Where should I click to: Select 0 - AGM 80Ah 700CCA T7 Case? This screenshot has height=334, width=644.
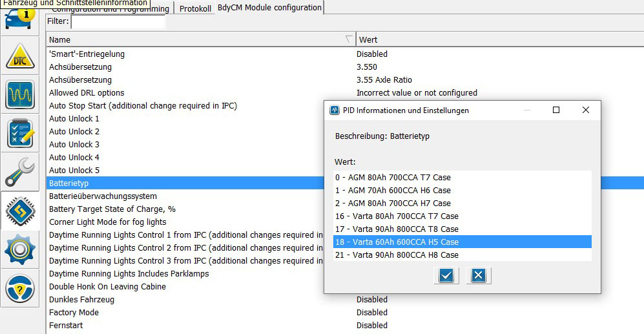click(x=462, y=177)
